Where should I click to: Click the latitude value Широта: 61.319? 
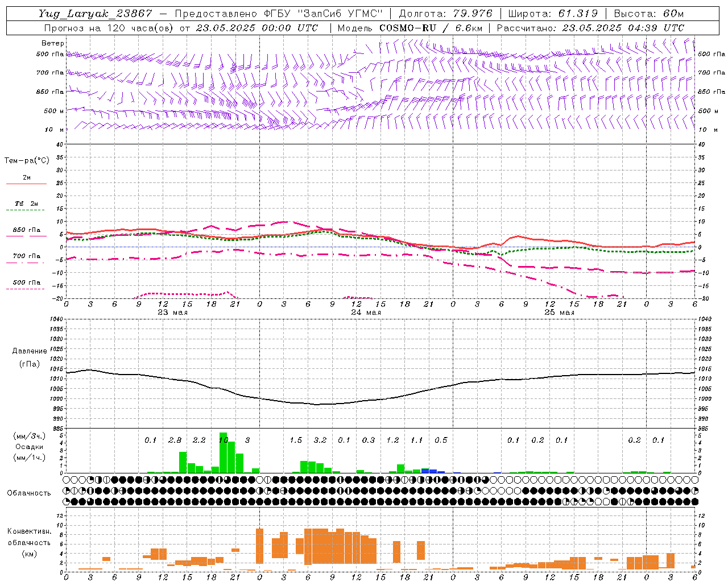click(553, 14)
